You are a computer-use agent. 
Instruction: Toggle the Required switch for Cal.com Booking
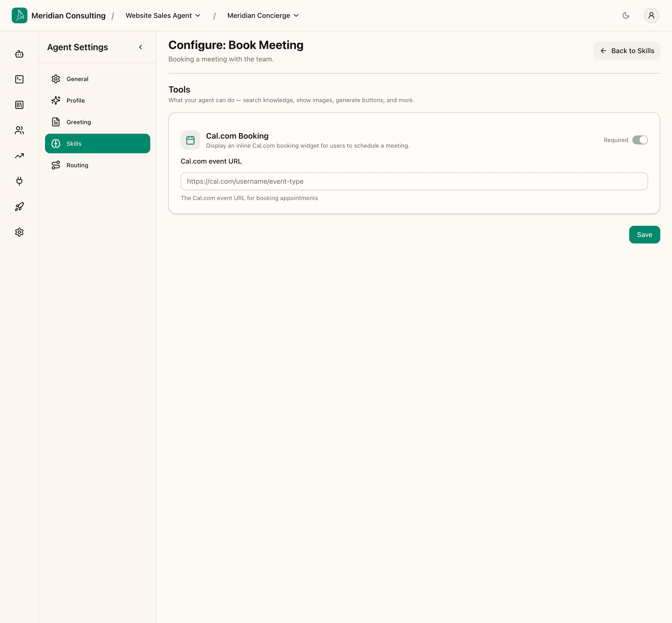coord(640,140)
